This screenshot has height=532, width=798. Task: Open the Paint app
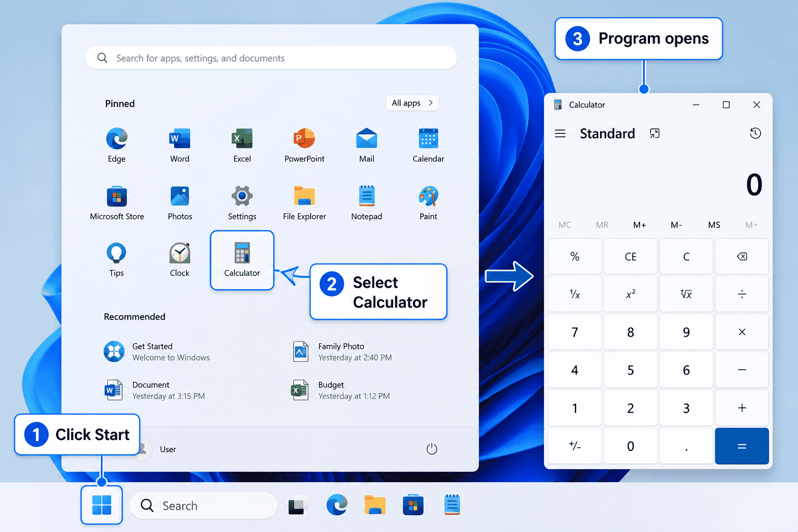pos(429,203)
